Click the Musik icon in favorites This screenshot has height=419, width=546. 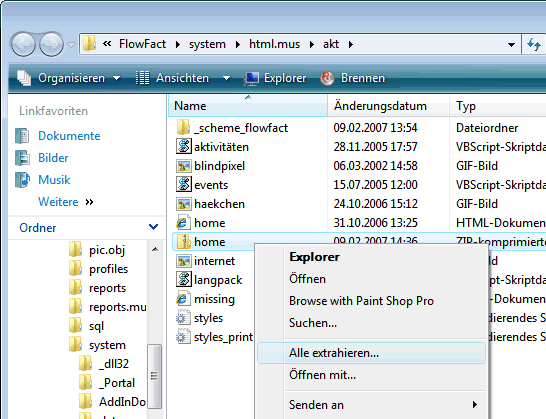[22, 180]
